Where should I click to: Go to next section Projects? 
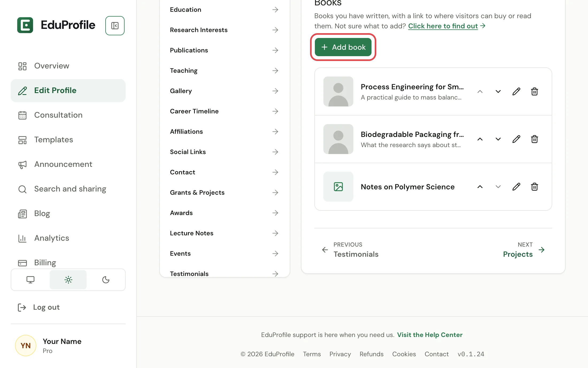(x=524, y=250)
